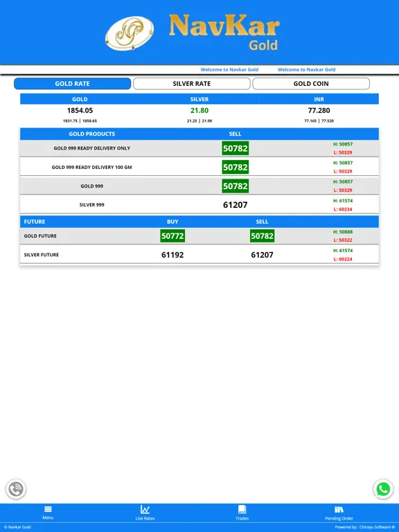Click Gold Future sell price 50782

pos(262,236)
